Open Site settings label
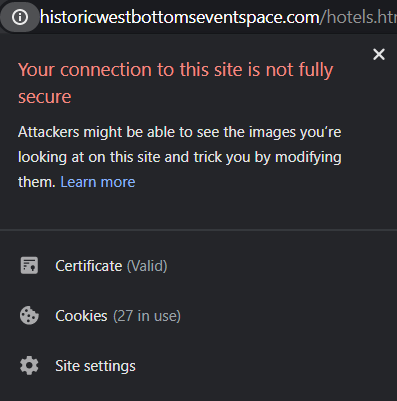Image resolution: width=397 pixels, height=401 pixels. point(95,366)
